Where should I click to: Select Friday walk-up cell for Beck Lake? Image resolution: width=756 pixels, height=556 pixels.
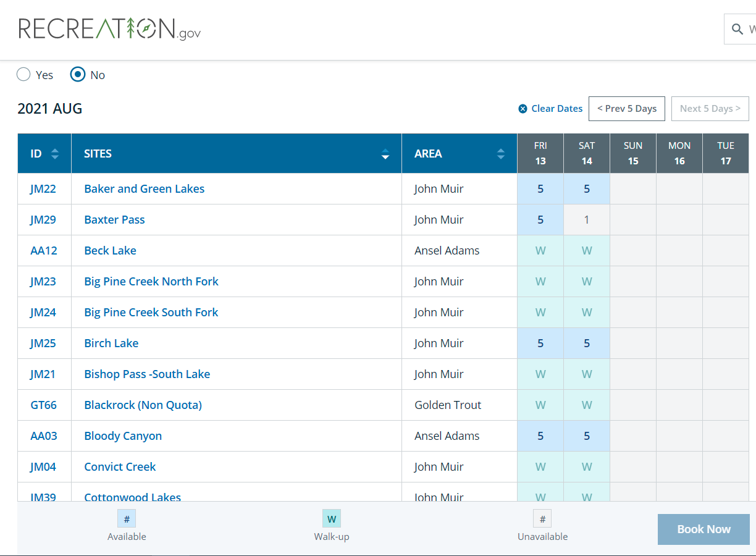click(540, 251)
